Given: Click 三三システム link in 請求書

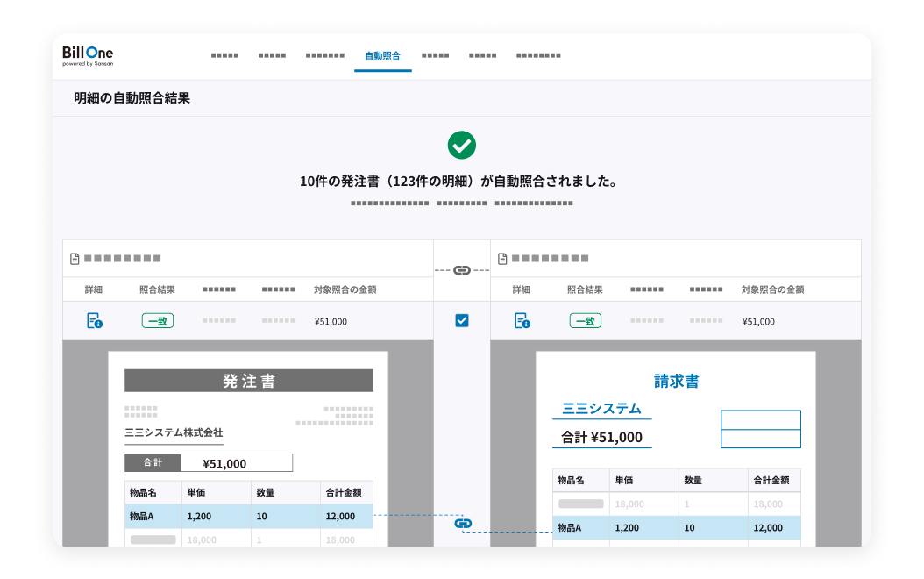Looking at the screenshot, I should pos(601,409).
